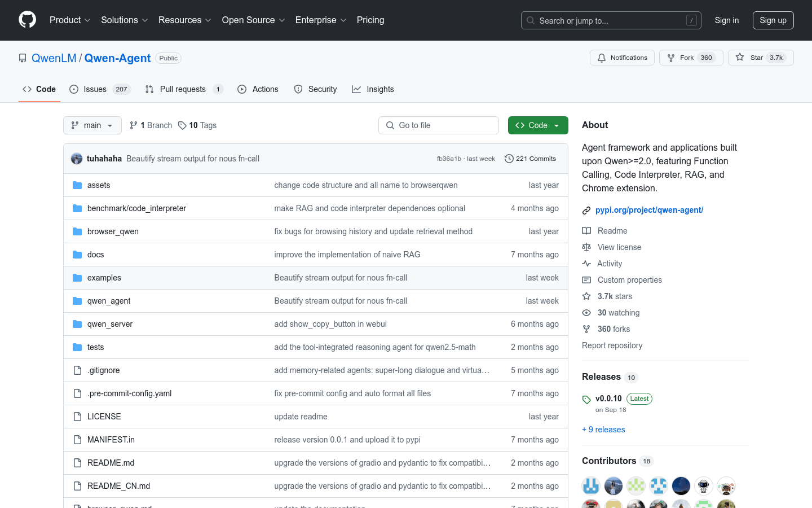
Task: View the 221 Commits link
Action: tap(530, 159)
